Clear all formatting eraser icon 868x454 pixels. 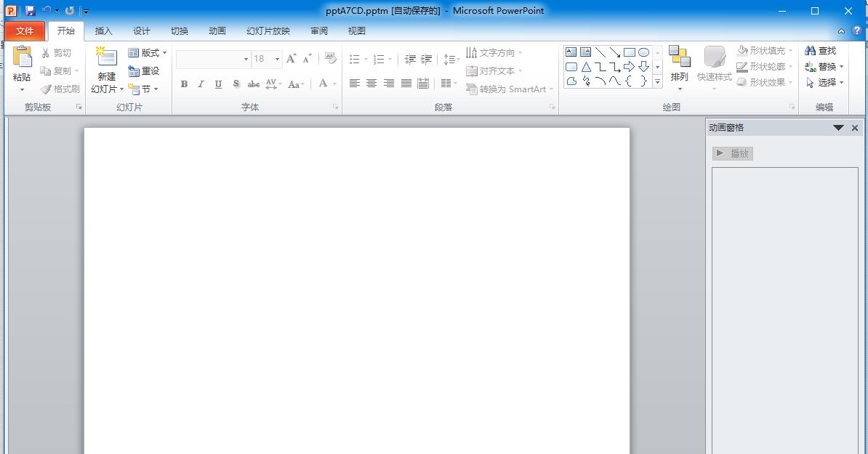tap(331, 58)
